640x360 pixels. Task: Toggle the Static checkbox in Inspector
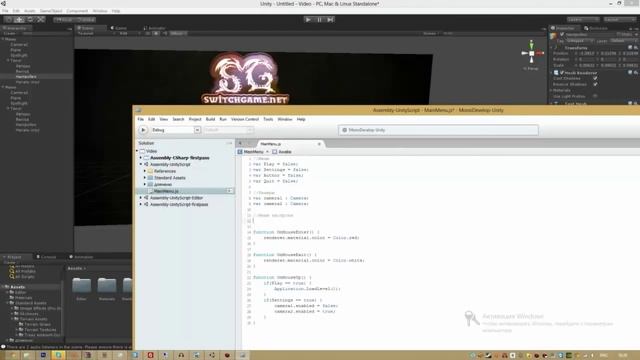click(619, 34)
